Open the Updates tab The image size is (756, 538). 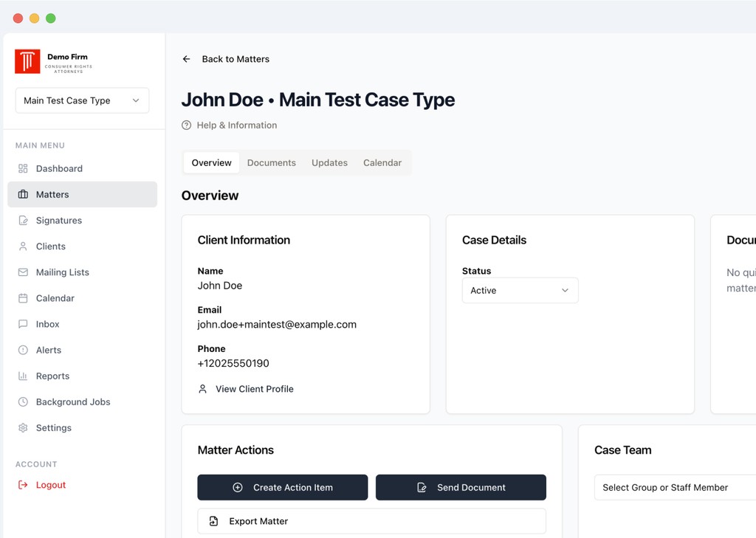tap(329, 163)
